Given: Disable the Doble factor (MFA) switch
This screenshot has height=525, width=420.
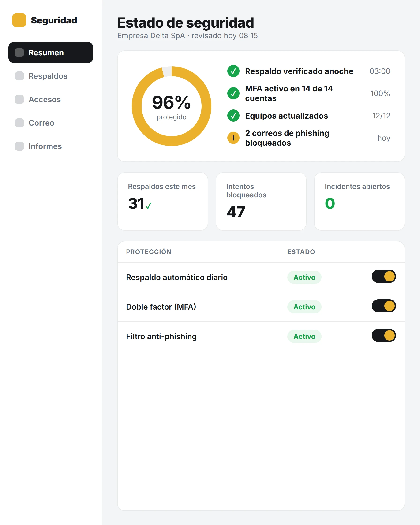Looking at the screenshot, I should point(384,306).
